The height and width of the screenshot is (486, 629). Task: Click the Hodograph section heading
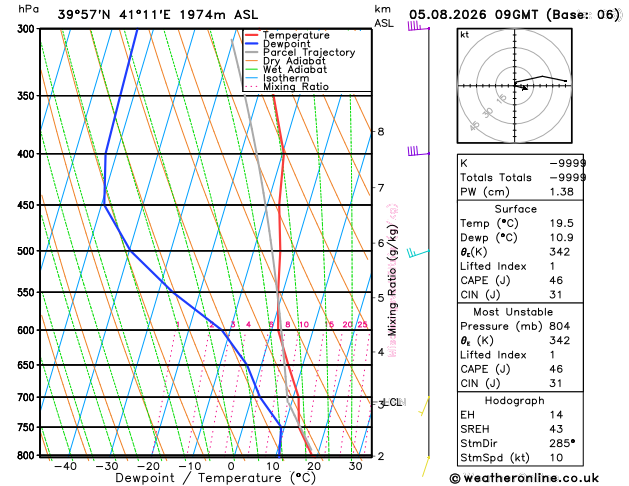point(515,401)
